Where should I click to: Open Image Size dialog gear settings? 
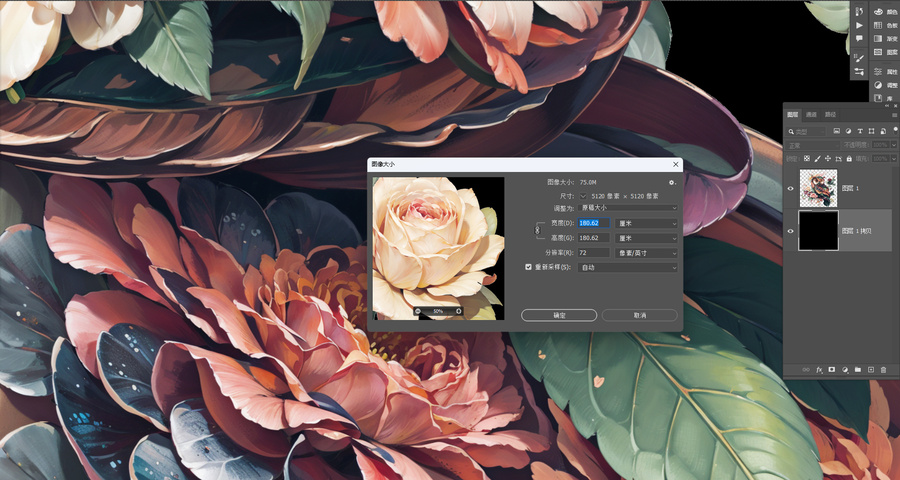click(x=673, y=182)
